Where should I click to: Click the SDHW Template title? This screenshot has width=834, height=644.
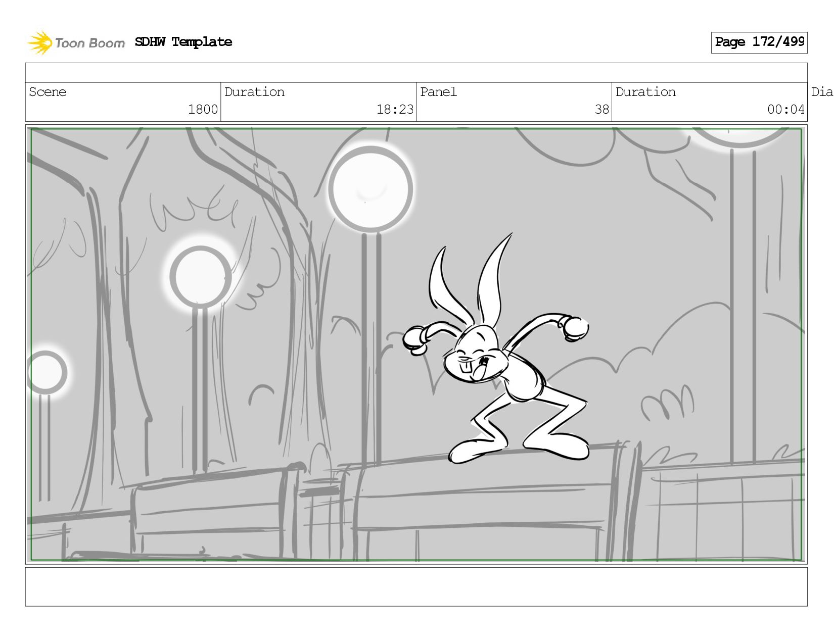(183, 42)
